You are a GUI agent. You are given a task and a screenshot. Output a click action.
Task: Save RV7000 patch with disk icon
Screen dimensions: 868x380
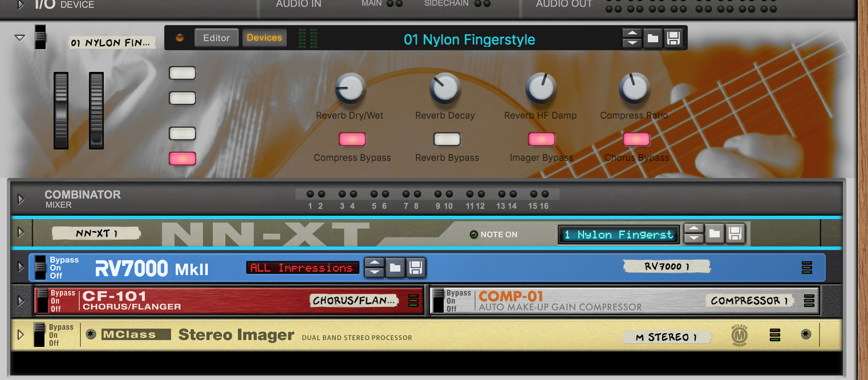[415, 267]
